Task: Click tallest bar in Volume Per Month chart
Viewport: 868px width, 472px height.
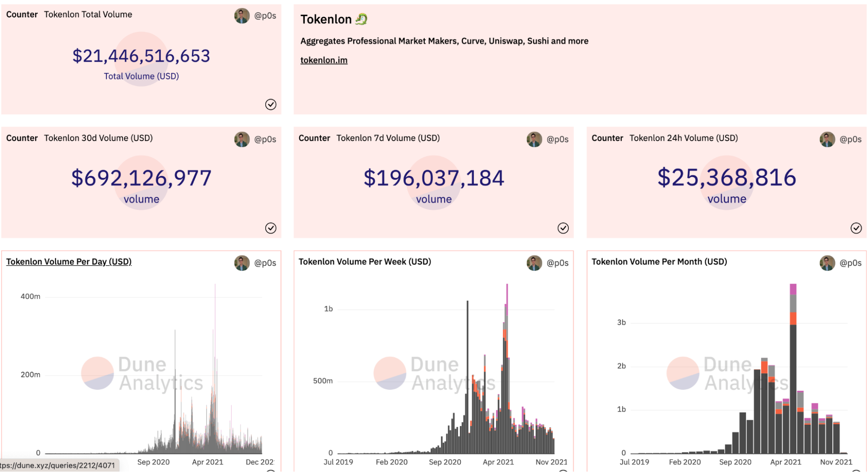Action: [x=793, y=369]
